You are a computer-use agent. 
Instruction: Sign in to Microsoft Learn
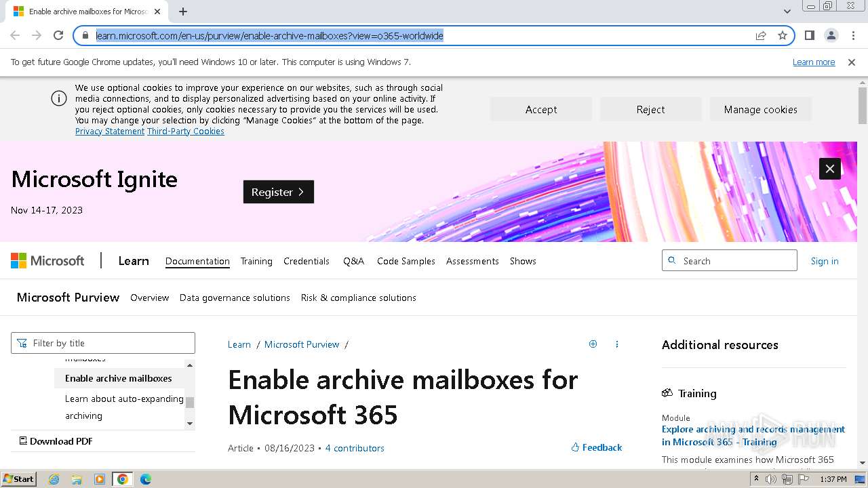tap(825, 261)
